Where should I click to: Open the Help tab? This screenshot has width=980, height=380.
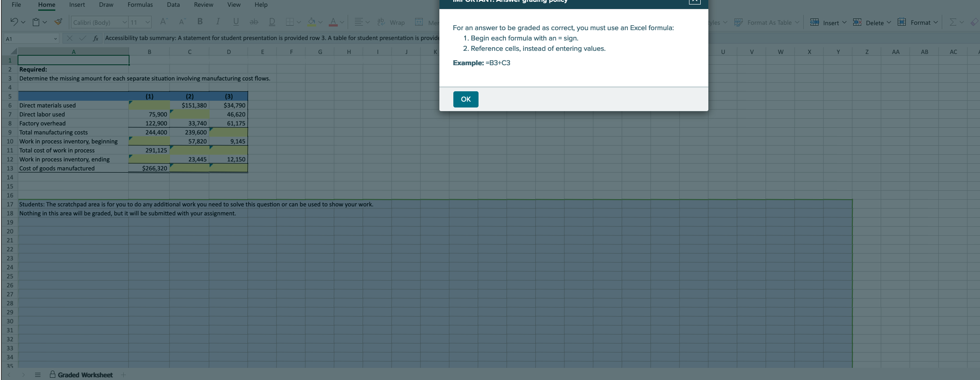pyautogui.click(x=261, y=4)
